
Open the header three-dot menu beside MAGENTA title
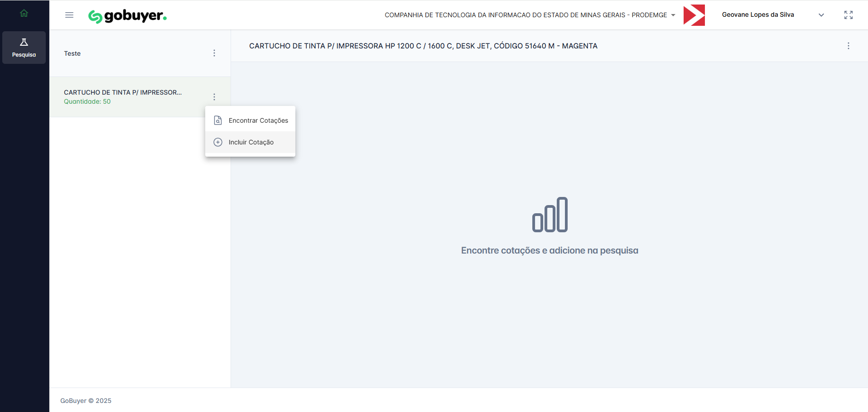coord(848,46)
